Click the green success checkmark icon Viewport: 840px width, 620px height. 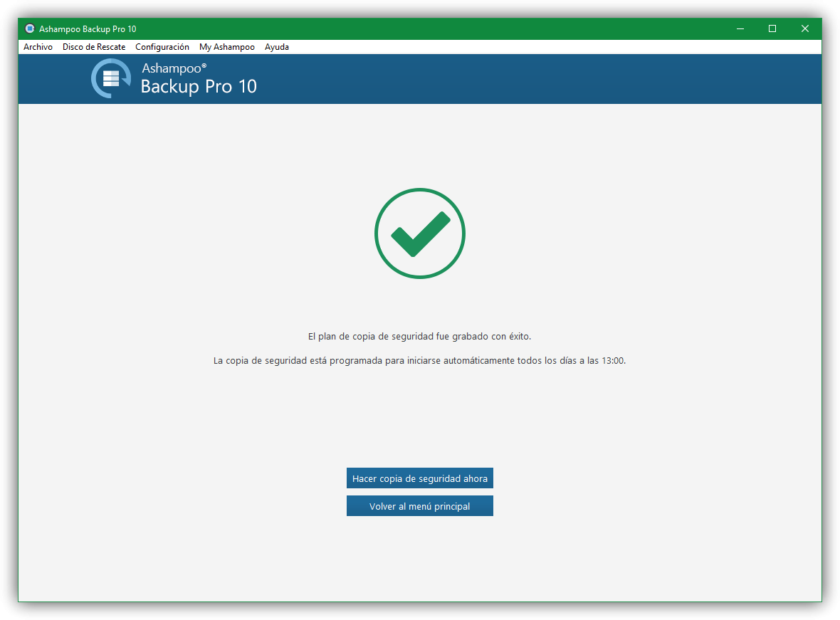419,233
